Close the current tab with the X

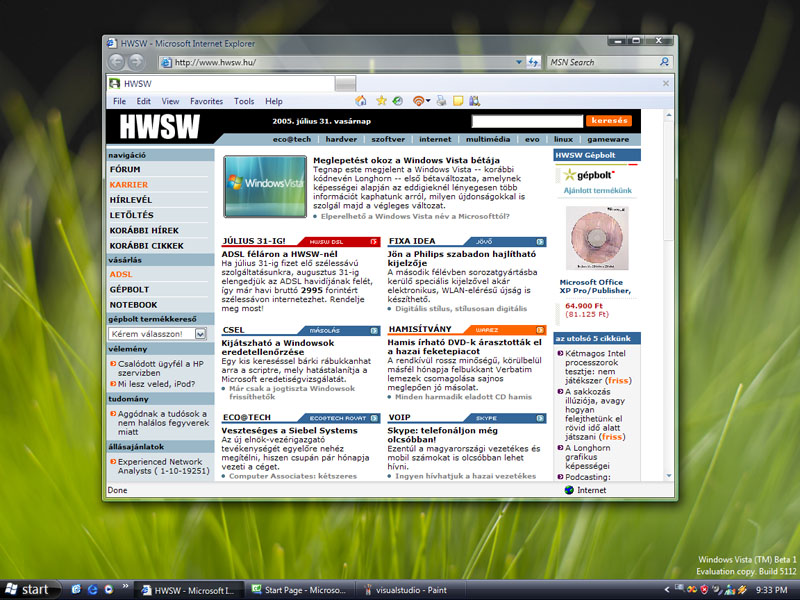click(666, 83)
